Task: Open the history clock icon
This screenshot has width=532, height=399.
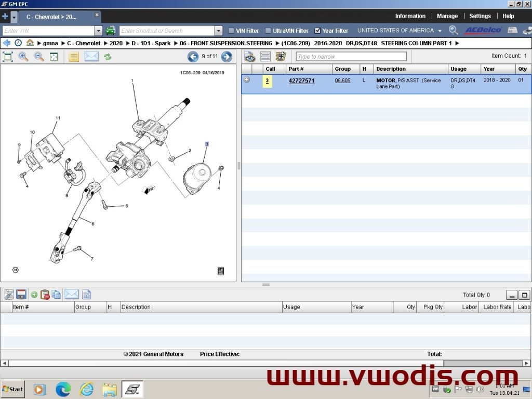Action: [x=18, y=43]
